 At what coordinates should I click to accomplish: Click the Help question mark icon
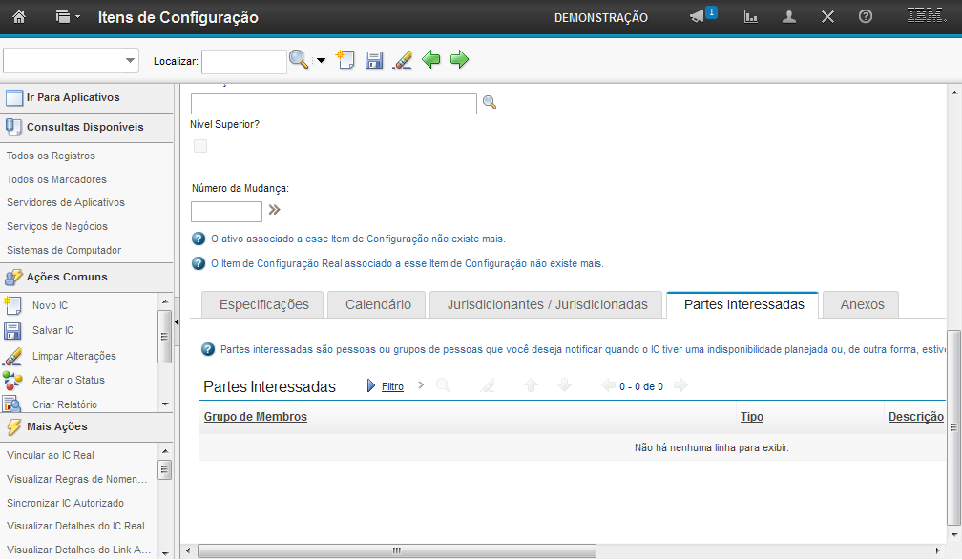click(x=866, y=17)
